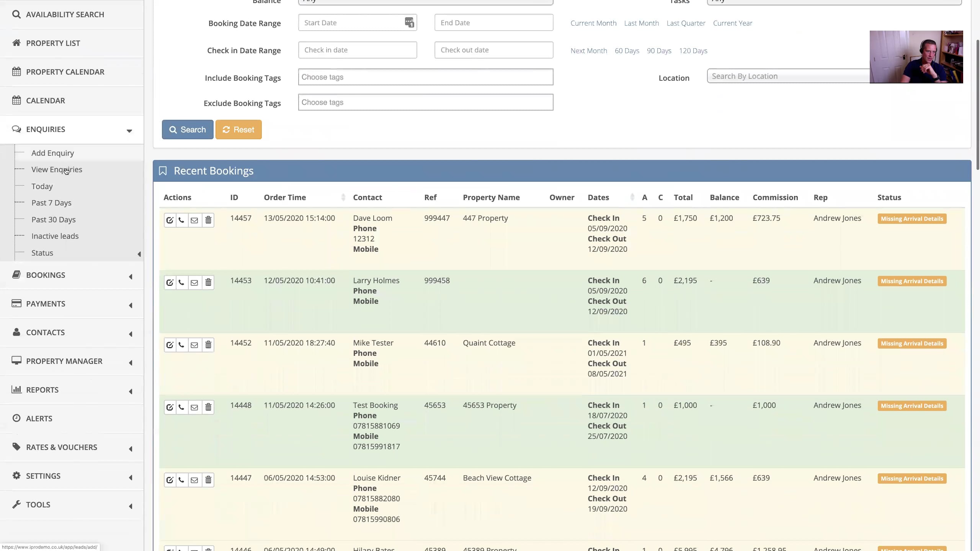The height and width of the screenshot is (551, 980).
Task: Collapse the ENQUIRIES menu chevron
Action: (x=129, y=130)
